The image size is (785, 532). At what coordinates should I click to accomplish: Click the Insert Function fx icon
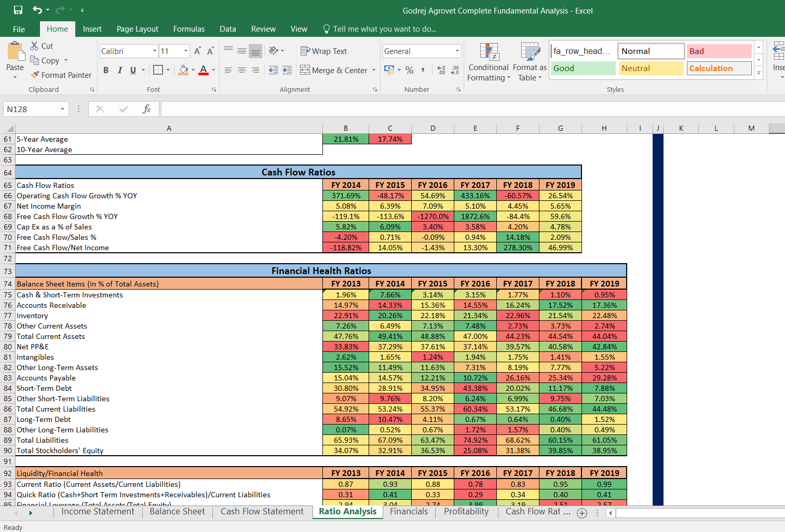[146, 109]
